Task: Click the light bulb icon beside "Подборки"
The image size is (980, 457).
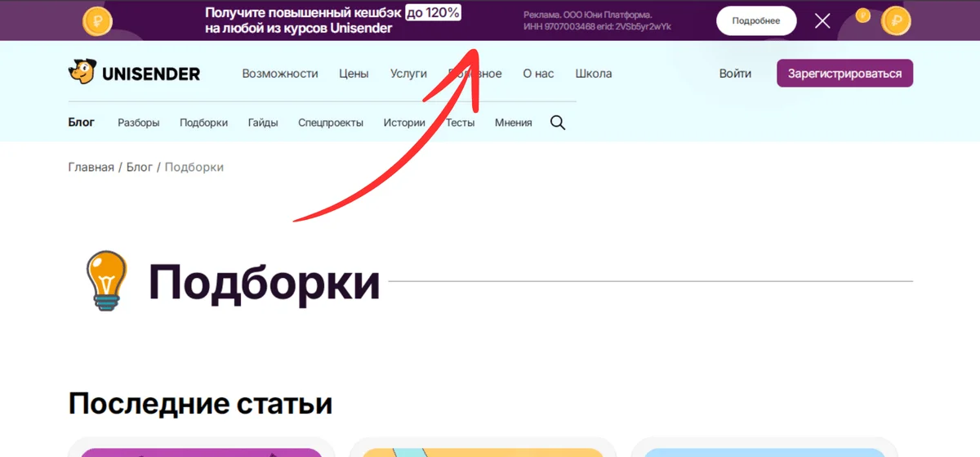Action: [107, 281]
